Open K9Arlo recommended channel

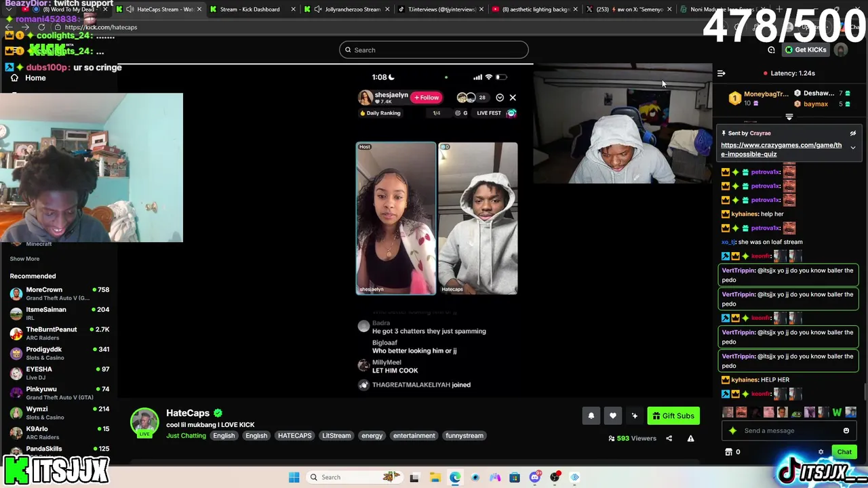tap(59, 432)
